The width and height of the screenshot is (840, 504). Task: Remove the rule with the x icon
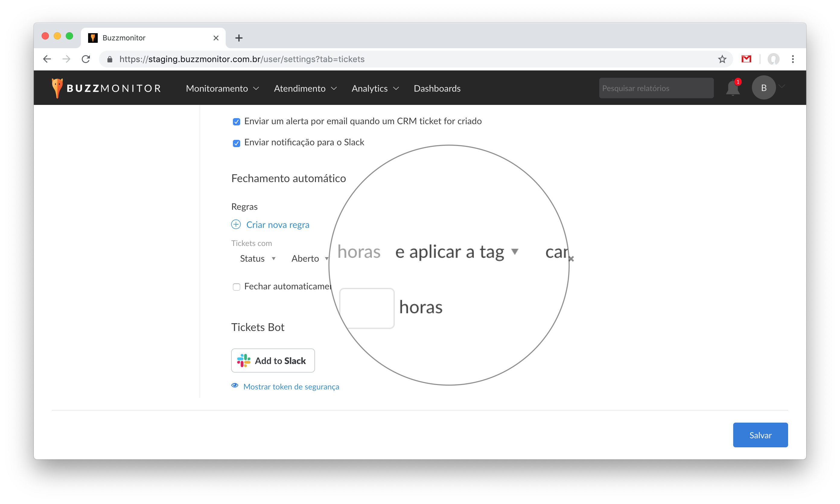(x=571, y=259)
